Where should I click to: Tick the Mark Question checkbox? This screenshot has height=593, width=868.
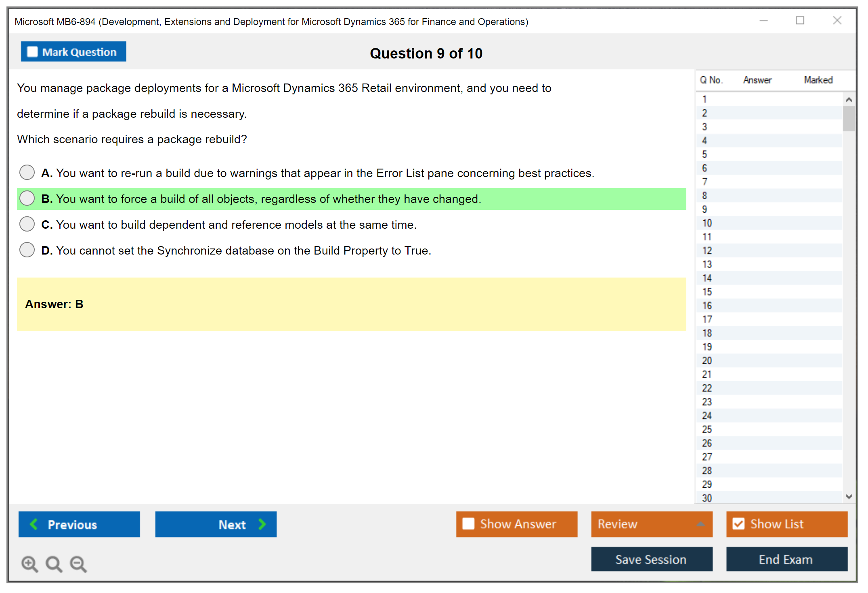[32, 52]
